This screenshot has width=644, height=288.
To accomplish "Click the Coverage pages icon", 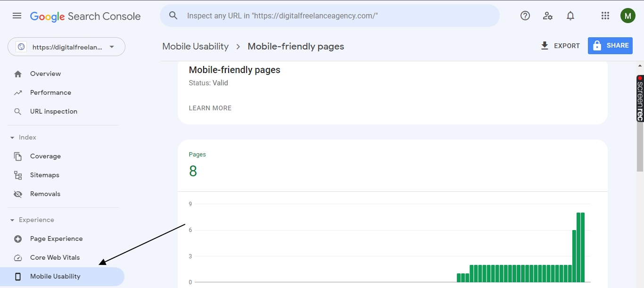I will [x=18, y=156].
